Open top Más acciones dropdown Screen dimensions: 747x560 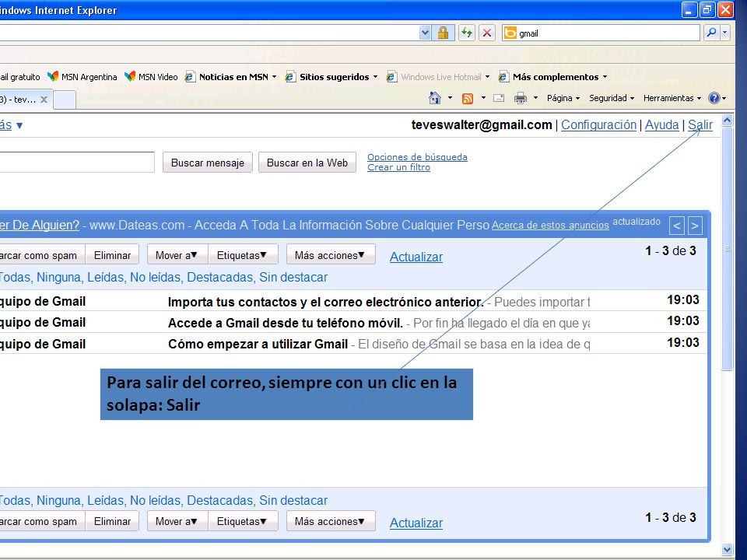tap(331, 255)
